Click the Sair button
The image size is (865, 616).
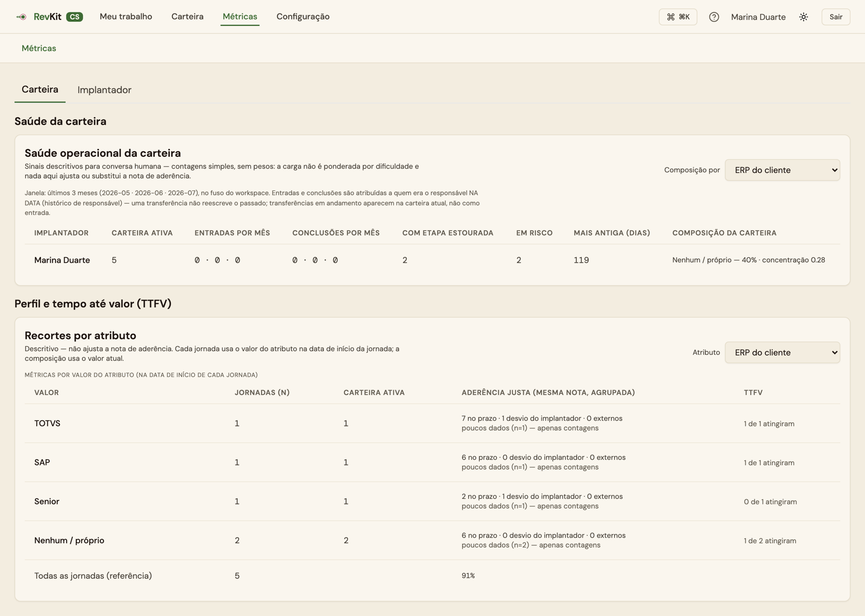coord(836,17)
